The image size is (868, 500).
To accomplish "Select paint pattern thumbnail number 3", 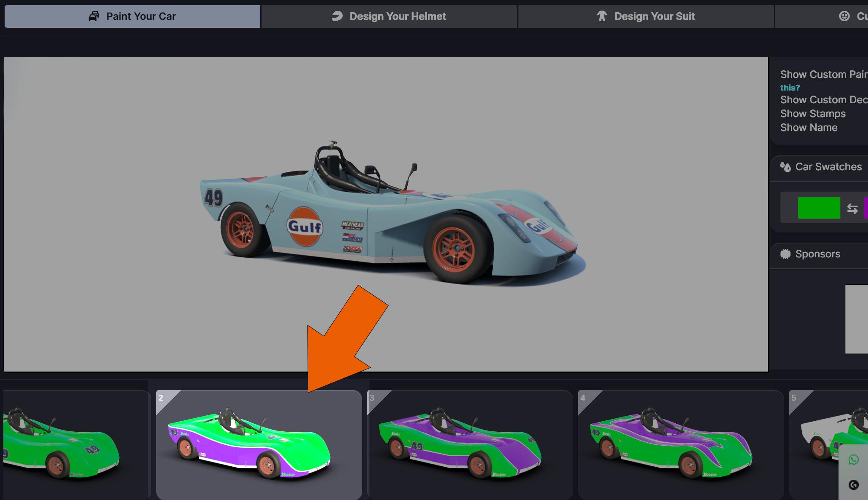I will (x=470, y=445).
